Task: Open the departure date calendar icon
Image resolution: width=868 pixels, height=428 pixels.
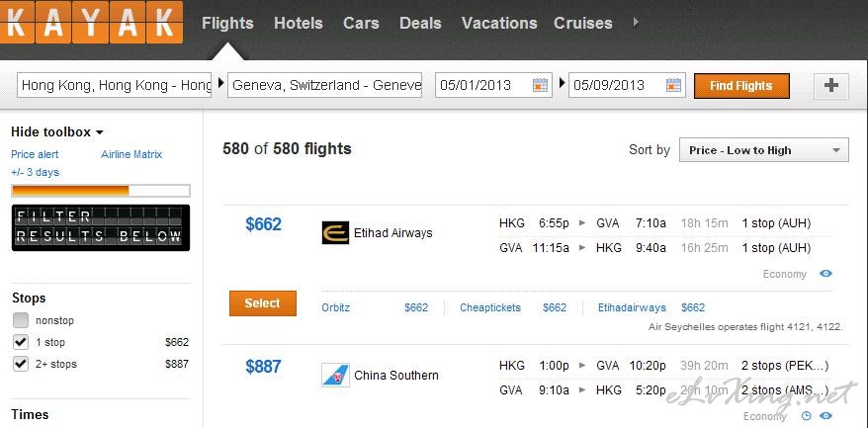Action: tap(540, 85)
